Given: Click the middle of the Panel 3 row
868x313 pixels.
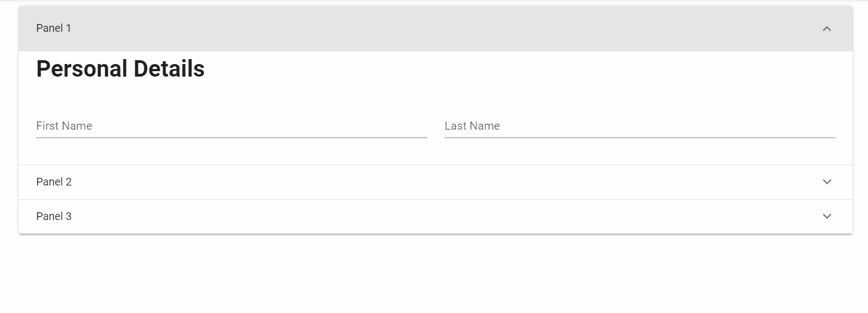Looking at the screenshot, I should [435, 216].
